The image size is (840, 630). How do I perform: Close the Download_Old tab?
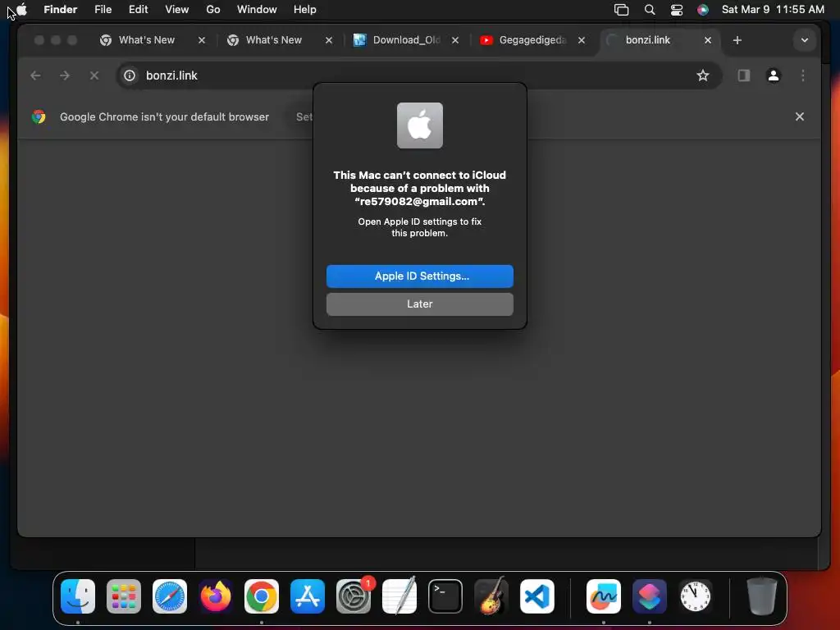(x=455, y=40)
